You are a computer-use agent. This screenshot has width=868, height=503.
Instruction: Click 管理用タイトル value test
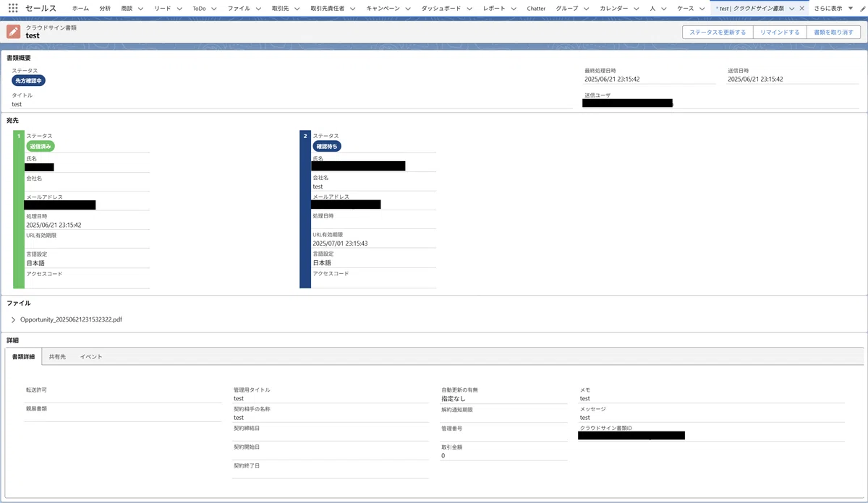239,398
